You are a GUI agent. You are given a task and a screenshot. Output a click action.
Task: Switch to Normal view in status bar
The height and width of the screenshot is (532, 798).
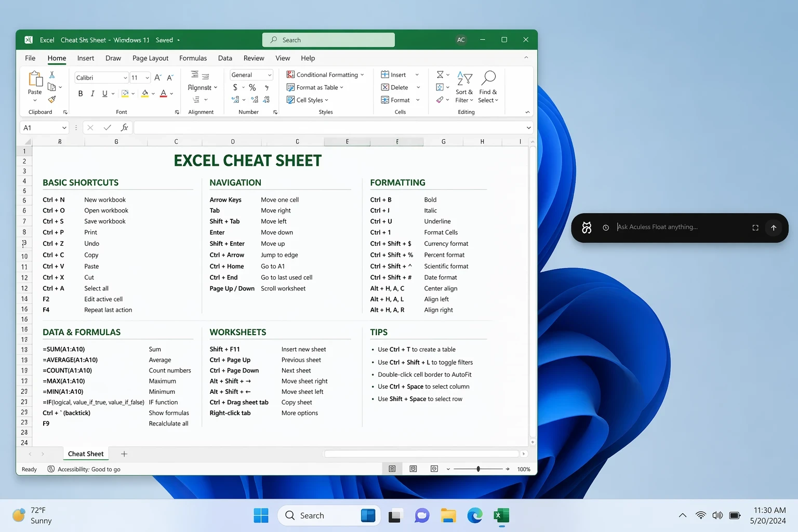point(392,469)
